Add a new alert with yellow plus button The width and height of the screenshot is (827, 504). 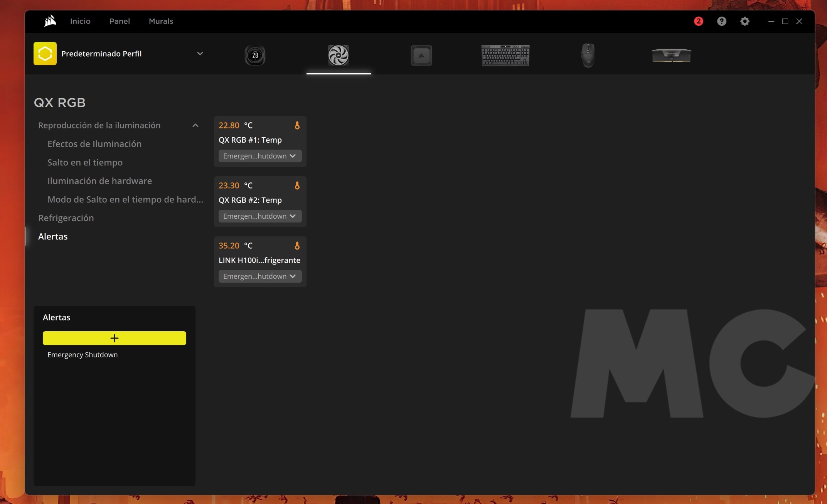point(114,338)
